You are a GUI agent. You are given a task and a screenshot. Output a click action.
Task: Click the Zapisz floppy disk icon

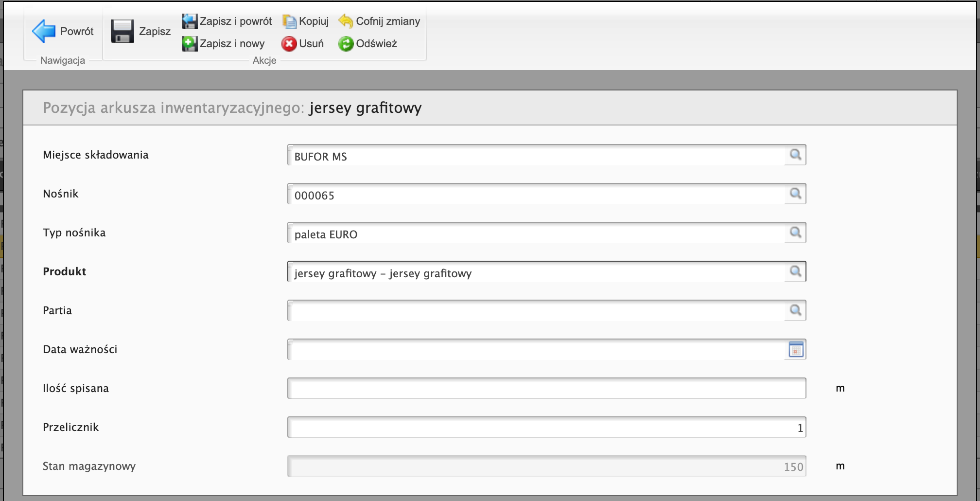coord(122,31)
